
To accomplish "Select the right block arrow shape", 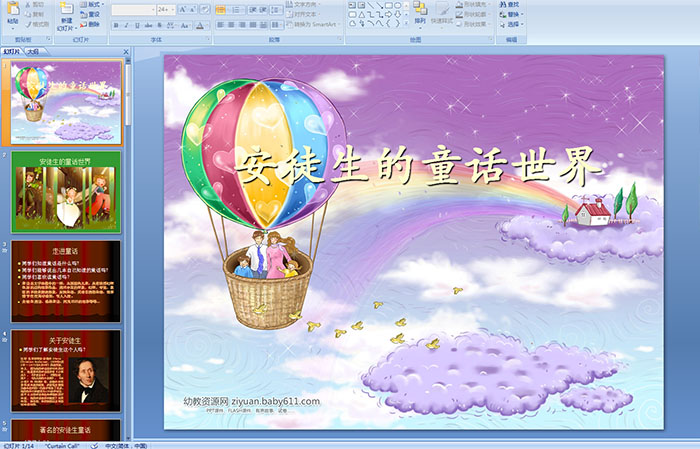I will (388, 14).
